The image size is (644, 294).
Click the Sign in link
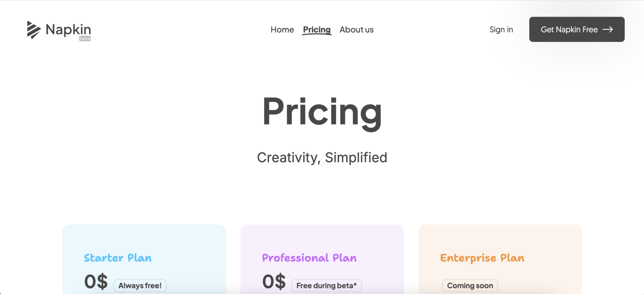click(x=501, y=29)
